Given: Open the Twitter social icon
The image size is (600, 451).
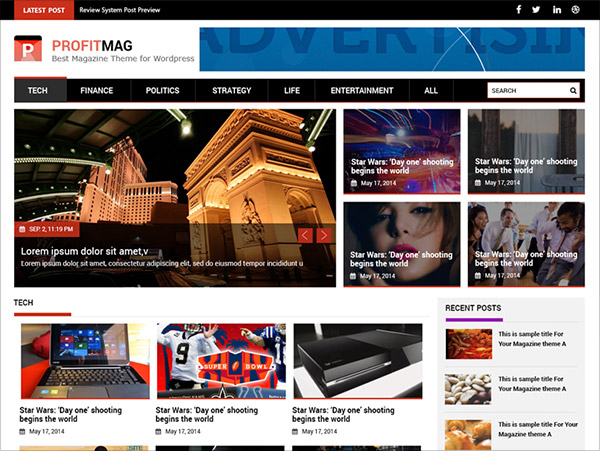Looking at the screenshot, I should (x=536, y=10).
